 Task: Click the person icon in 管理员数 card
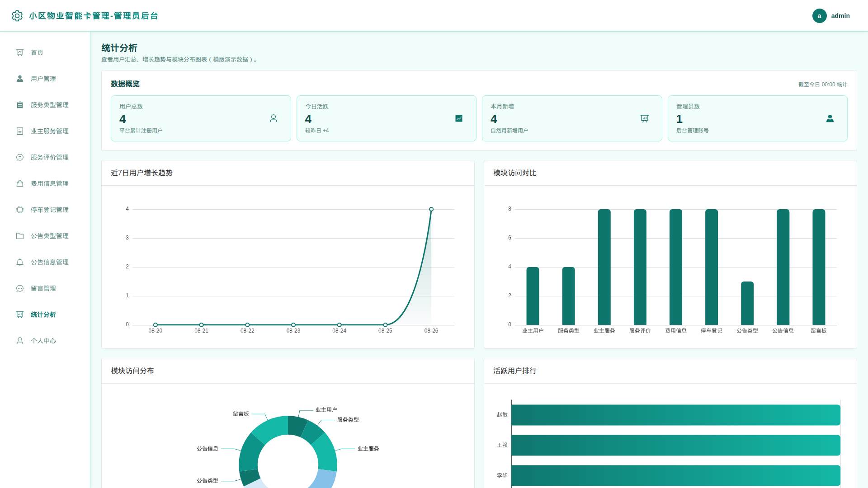tap(830, 118)
